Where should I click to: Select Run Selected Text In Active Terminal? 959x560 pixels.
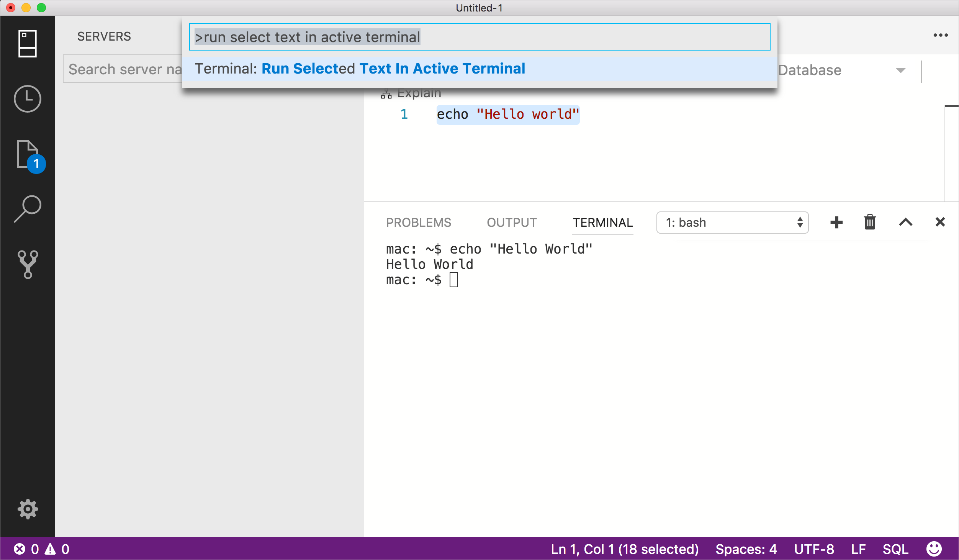coord(477,68)
